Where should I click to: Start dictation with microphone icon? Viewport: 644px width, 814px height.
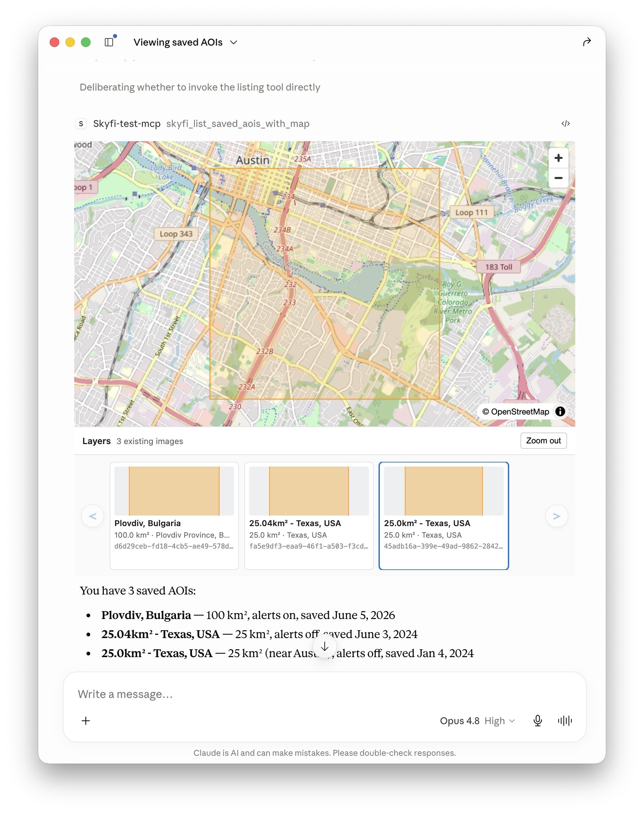pyautogui.click(x=538, y=720)
